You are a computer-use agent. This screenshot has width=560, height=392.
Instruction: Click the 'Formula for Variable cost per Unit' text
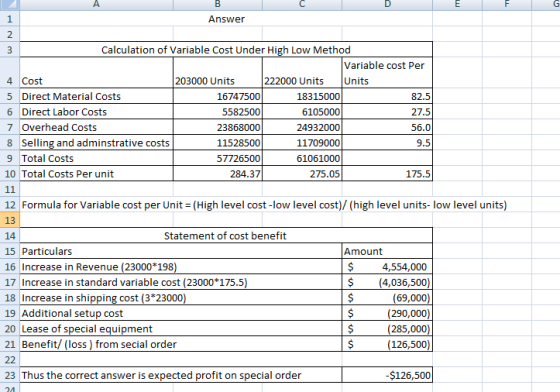pyautogui.click(x=264, y=205)
